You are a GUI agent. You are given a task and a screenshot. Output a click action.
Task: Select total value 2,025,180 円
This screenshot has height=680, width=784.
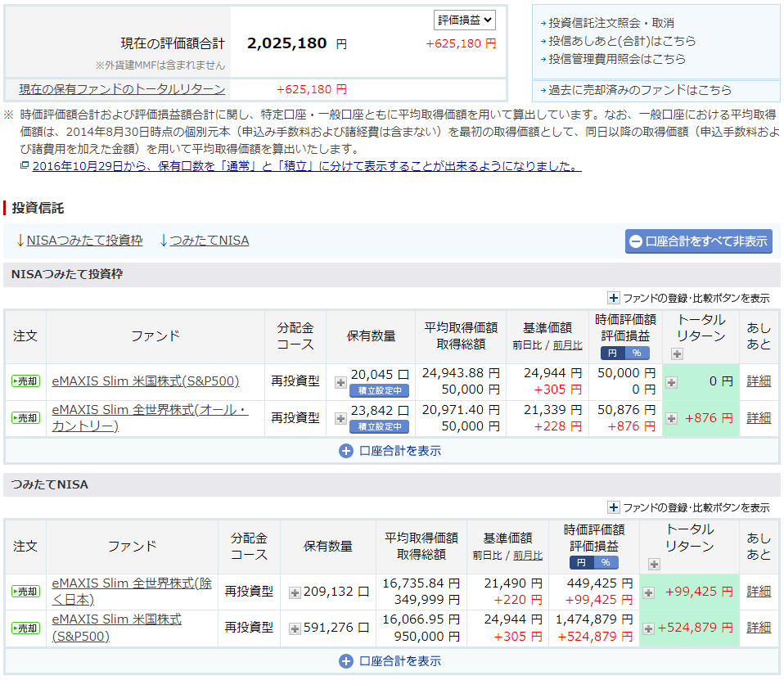(x=297, y=43)
